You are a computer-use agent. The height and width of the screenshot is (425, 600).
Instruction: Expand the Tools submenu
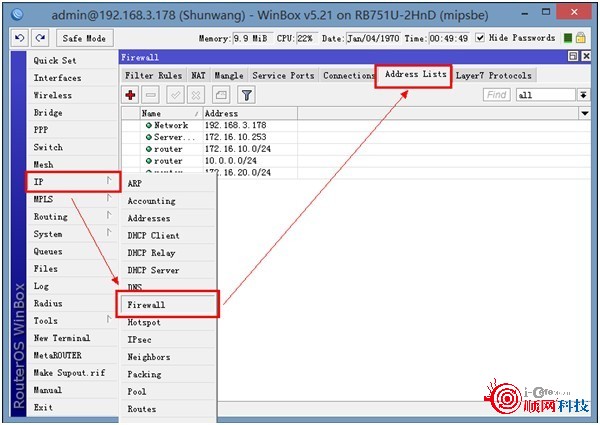click(x=72, y=320)
